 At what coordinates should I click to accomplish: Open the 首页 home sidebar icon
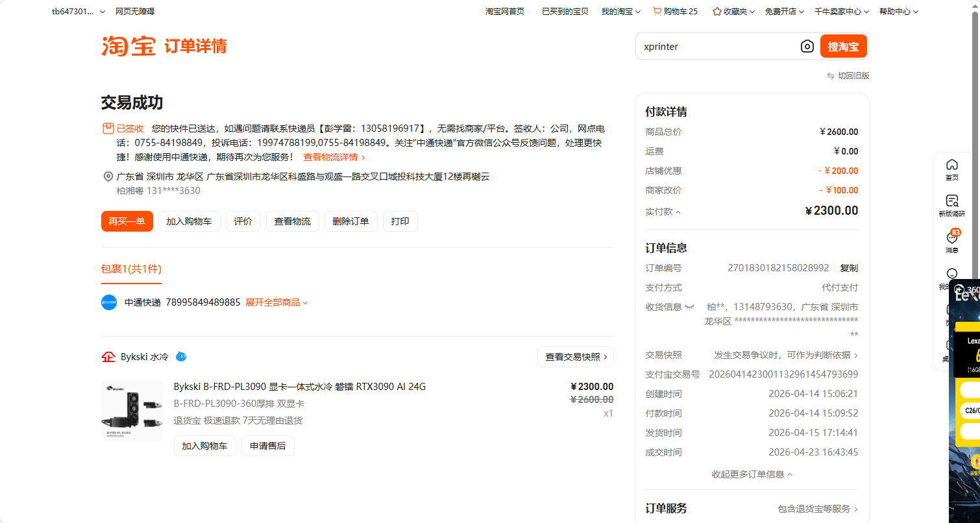tap(951, 169)
